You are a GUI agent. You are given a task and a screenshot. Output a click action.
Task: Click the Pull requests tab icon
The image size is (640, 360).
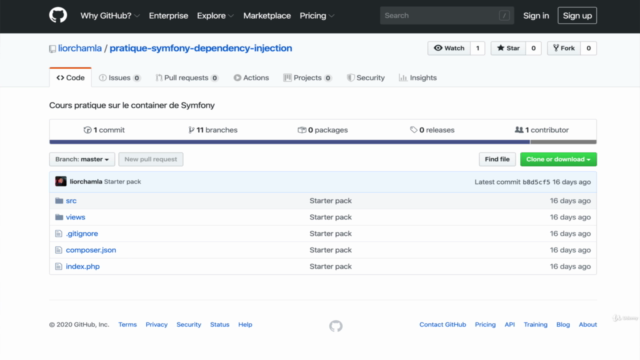[x=159, y=78]
